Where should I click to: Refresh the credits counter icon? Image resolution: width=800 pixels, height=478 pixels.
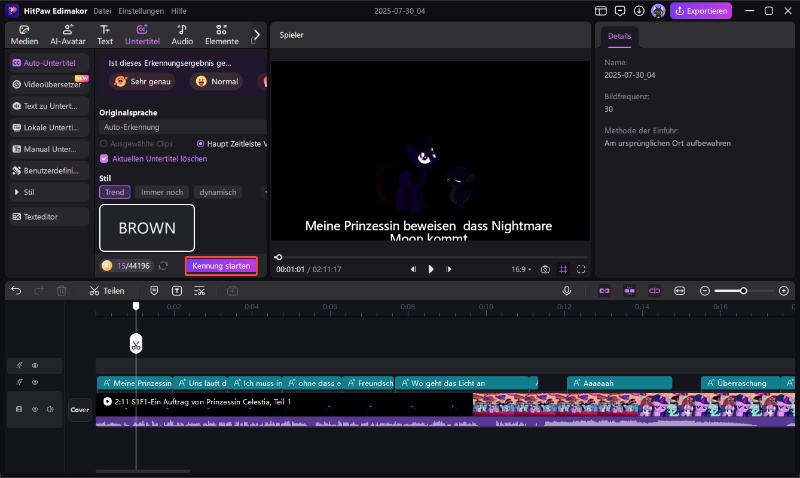point(163,266)
